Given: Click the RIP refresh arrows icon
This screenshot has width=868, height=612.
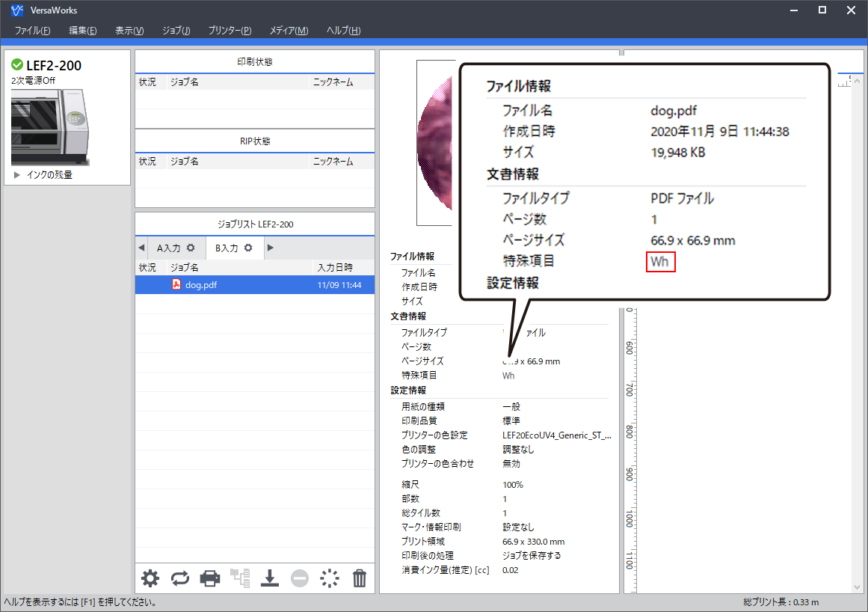Looking at the screenshot, I should coord(180,578).
